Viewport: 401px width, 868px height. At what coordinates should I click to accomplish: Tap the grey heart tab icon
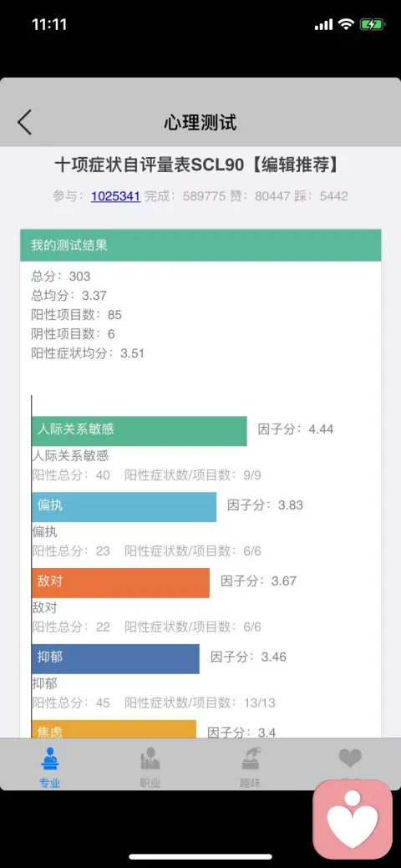(350, 758)
